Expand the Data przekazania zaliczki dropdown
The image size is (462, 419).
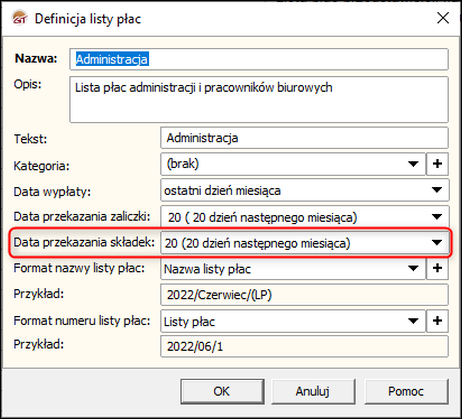pyautogui.click(x=437, y=217)
